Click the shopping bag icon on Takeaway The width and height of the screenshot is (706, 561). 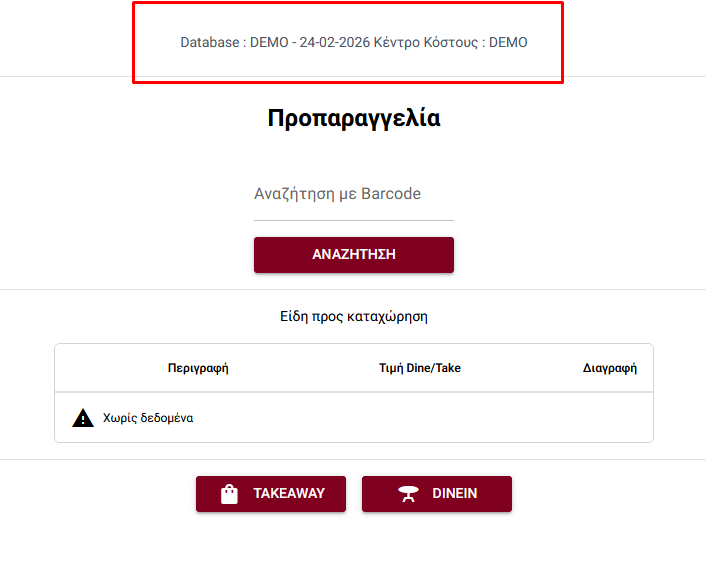(229, 494)
